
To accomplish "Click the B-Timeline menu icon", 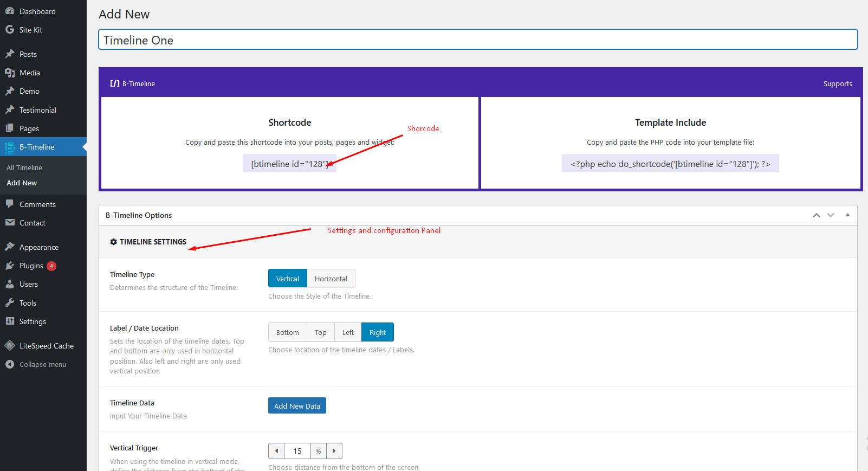I will [10, 147].
